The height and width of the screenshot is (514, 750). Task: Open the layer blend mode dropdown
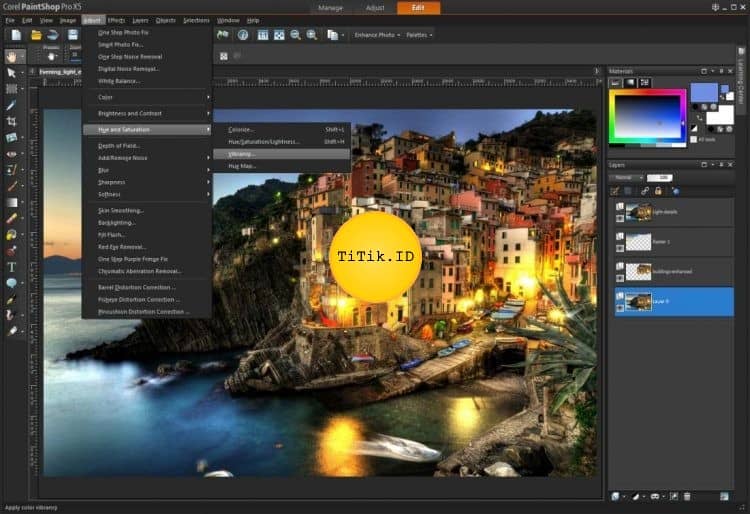point(626,177)
